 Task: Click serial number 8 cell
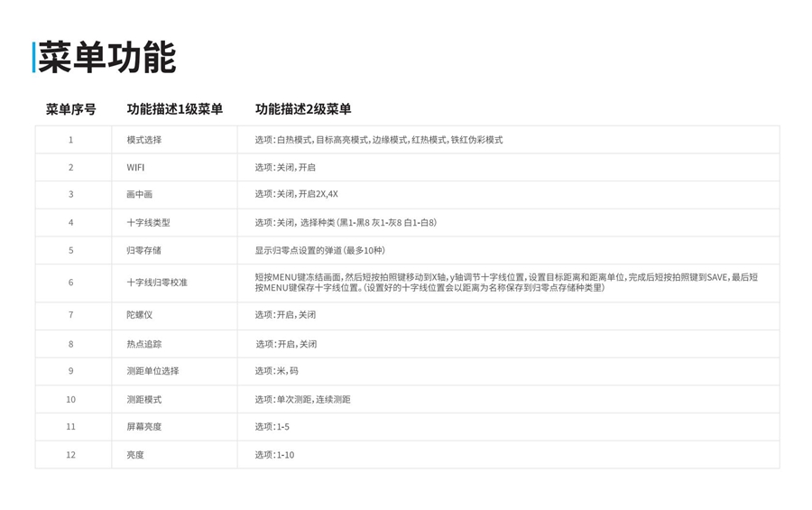[73, 344]
